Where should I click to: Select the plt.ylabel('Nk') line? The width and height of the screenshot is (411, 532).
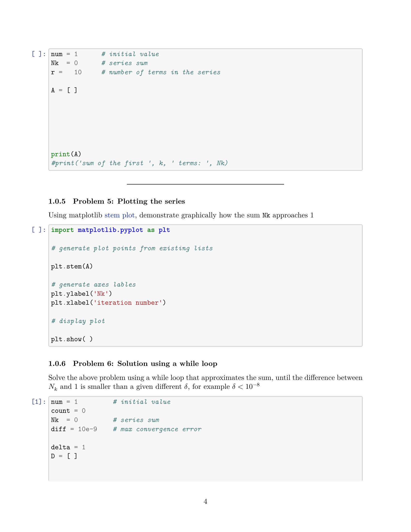[x=81, y=294]
